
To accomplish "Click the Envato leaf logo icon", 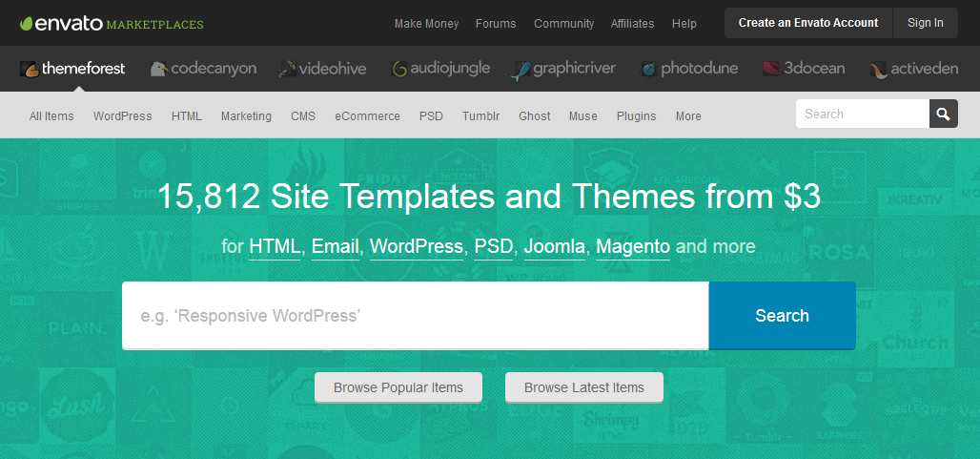I will pyautogui.click(x=26, y=24).
